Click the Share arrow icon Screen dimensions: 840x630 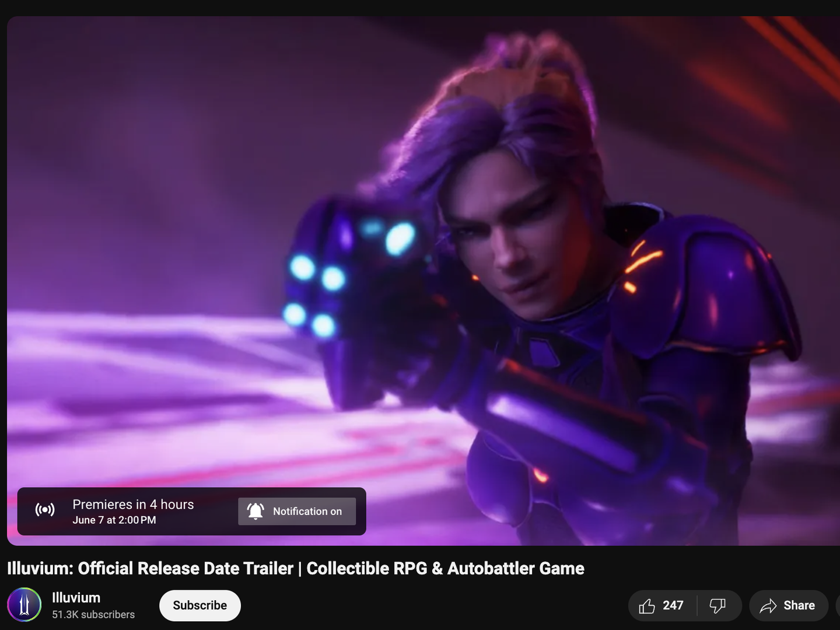pyautogui.click(x=768, y=605)
